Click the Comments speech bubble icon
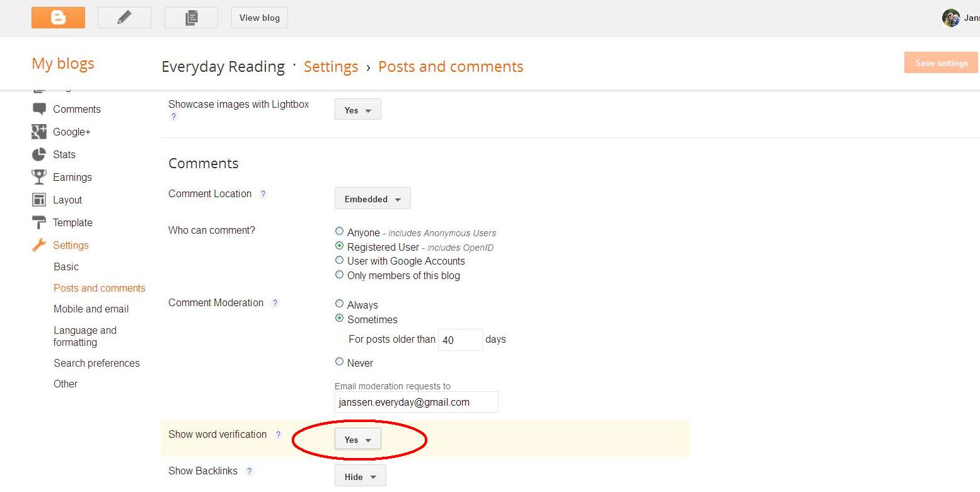The image size is (980, 492). click(39, 109)
